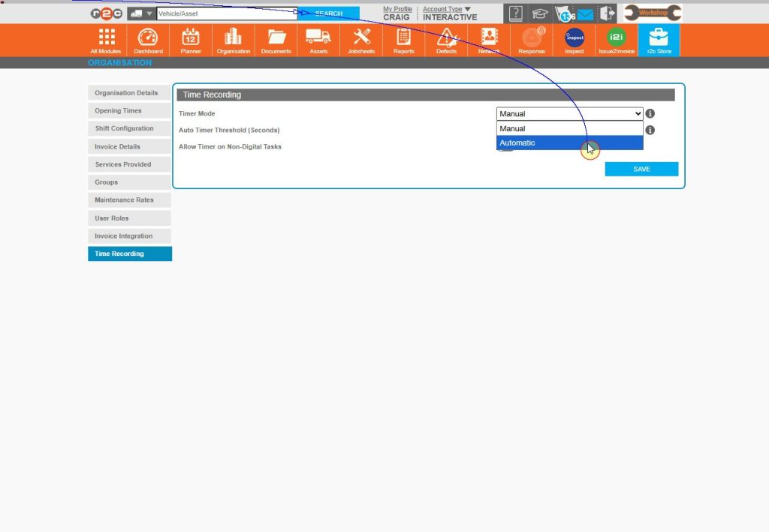Choose Manual from Timer Mode list
This screenshot has height=532, width=769.
tap(569, 128)
